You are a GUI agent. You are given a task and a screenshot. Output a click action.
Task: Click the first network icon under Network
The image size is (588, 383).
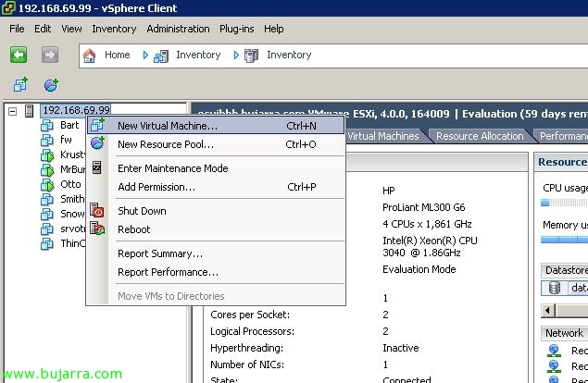[x=554, y=351]
